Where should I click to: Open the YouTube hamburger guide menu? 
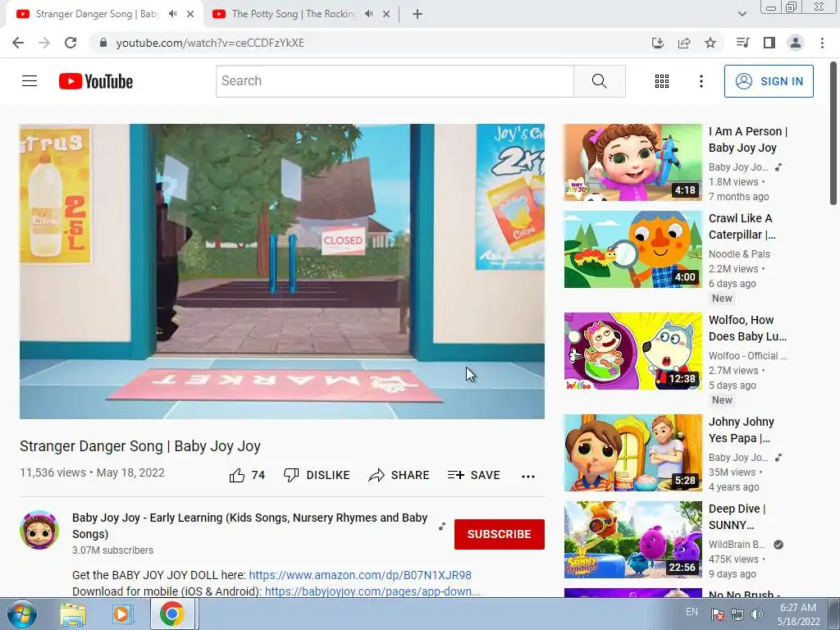[30, 81]
